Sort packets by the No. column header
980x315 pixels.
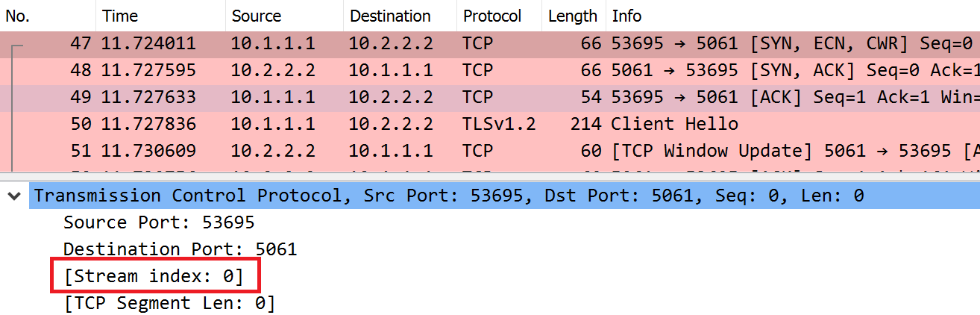click(48, 16)
